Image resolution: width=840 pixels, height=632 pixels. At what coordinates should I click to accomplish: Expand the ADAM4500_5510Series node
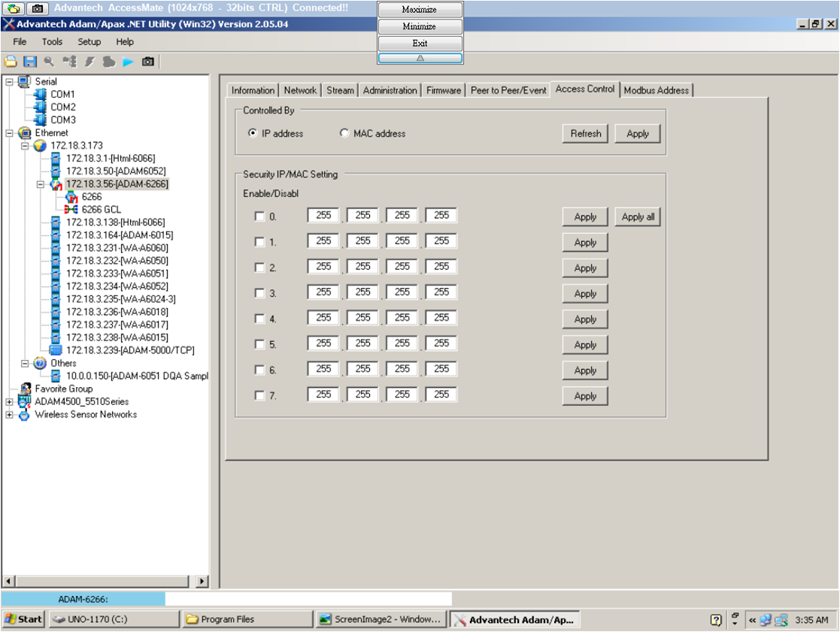(9, 402)
